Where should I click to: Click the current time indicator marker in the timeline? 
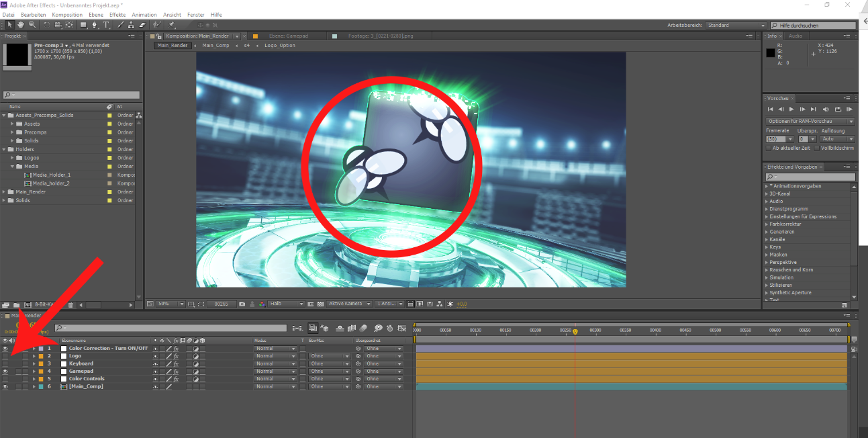[x=575, y=332]
